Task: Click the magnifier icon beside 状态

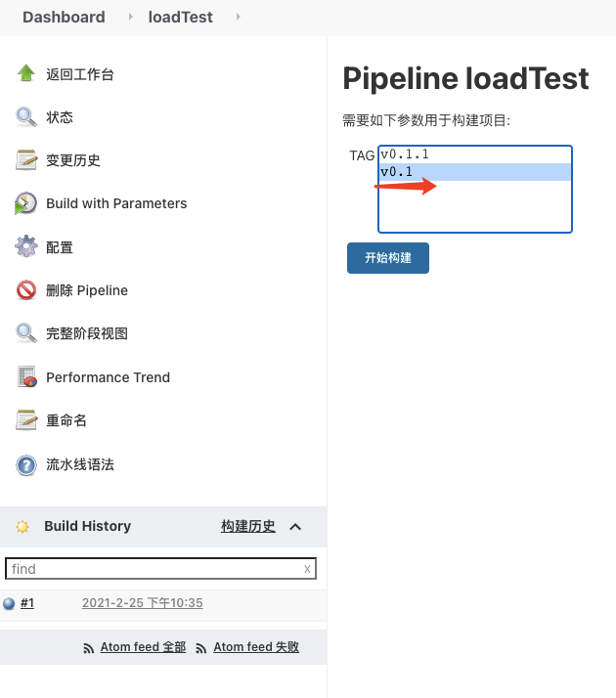Action: [26, 117]
